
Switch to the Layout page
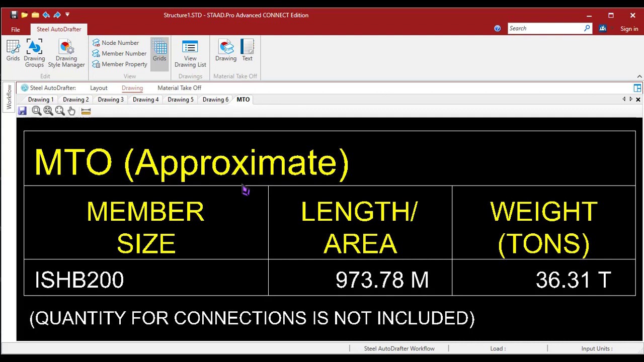tap(99, 88)
